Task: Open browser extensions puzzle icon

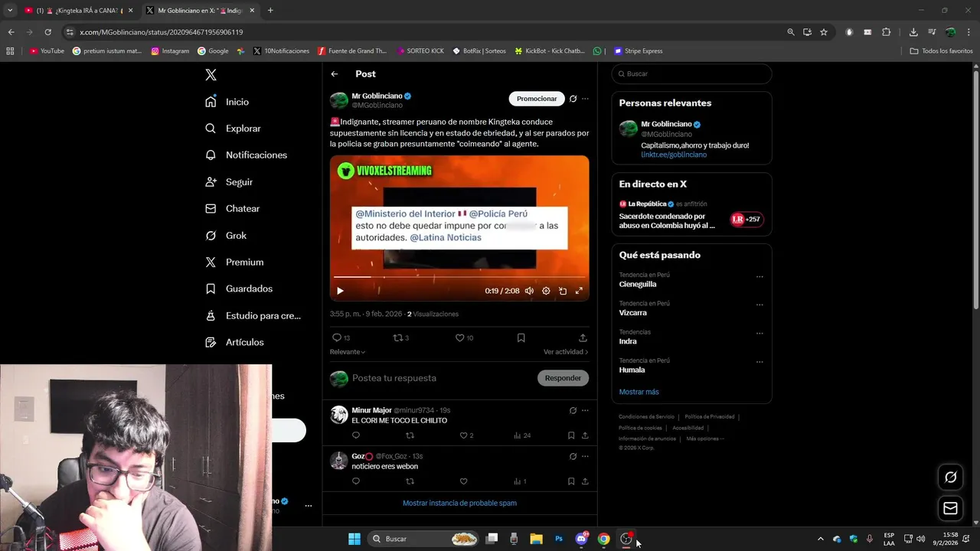Action: [x=887, y=32]
